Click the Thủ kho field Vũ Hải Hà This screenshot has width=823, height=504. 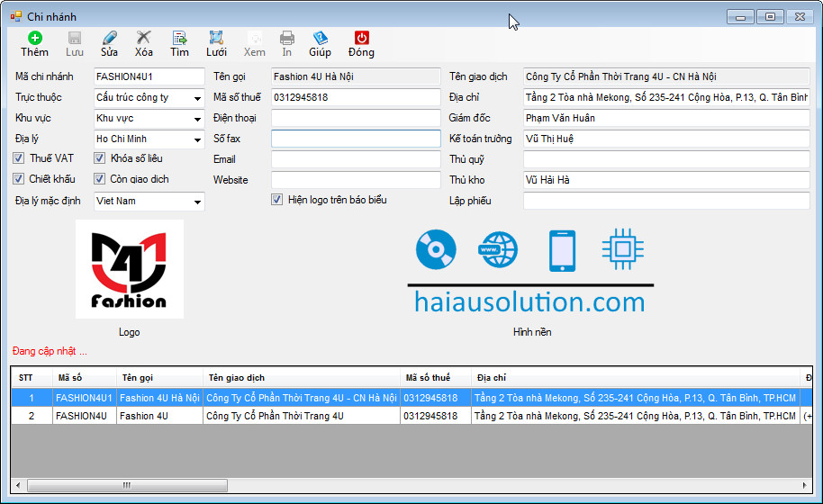click(666, 180)
